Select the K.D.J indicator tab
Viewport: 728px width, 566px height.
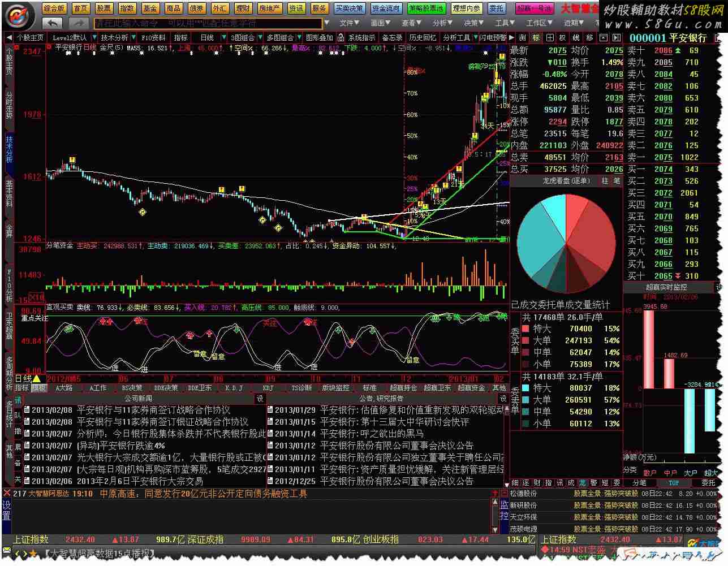[234, 388]
